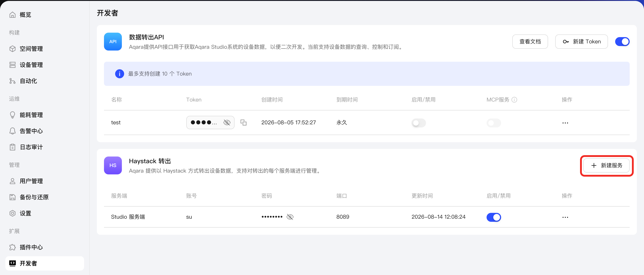This screenshot has width=644, height=275.
Task: Click the masked token field
Action: tap(210, 123)
